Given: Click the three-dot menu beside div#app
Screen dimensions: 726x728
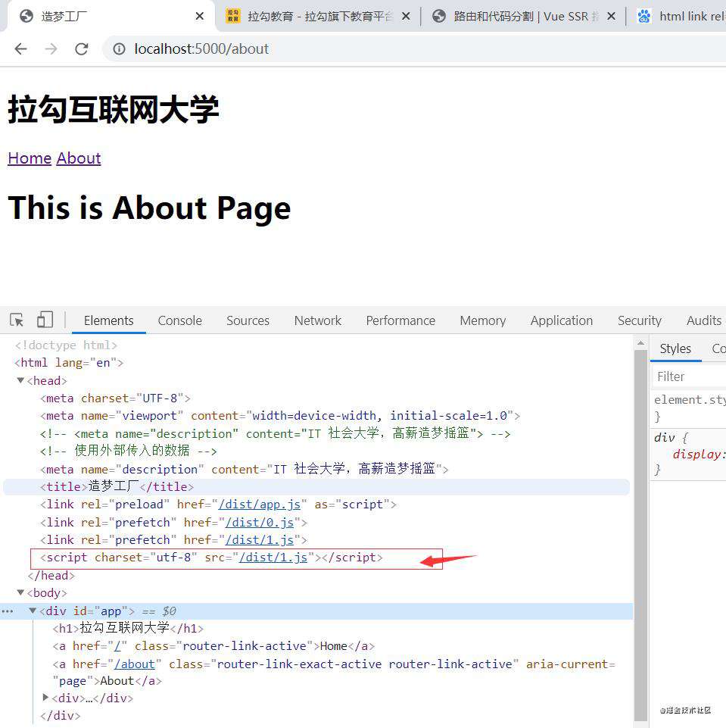Looking at the screenshot, I should (x=8, y=611).
